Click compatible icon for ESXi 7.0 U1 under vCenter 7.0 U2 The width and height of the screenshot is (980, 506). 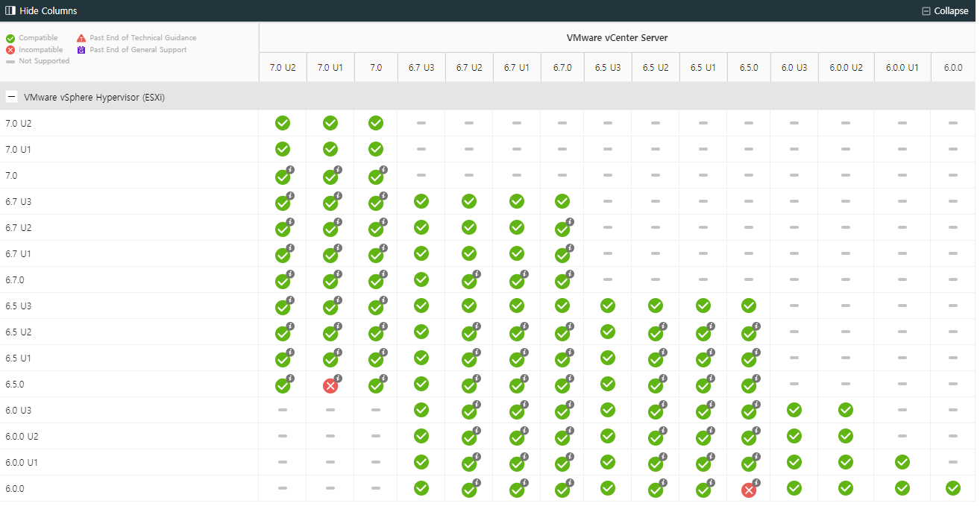283,149
